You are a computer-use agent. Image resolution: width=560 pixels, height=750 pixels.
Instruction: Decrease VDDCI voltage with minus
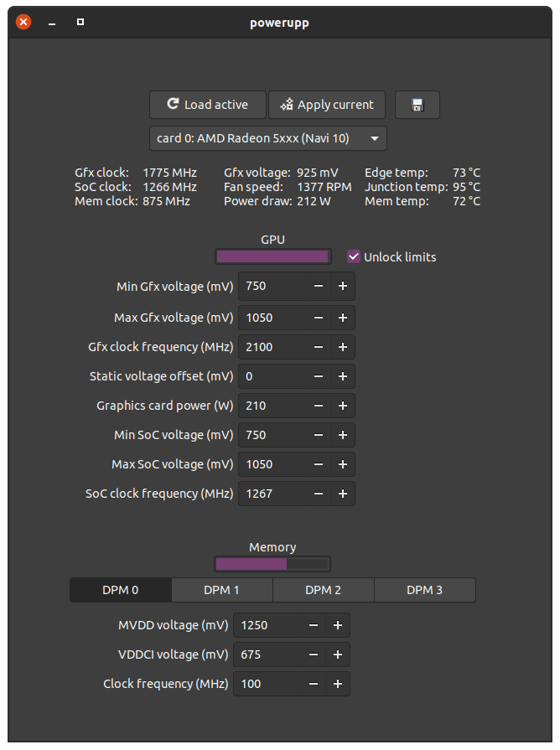(314, 654)
